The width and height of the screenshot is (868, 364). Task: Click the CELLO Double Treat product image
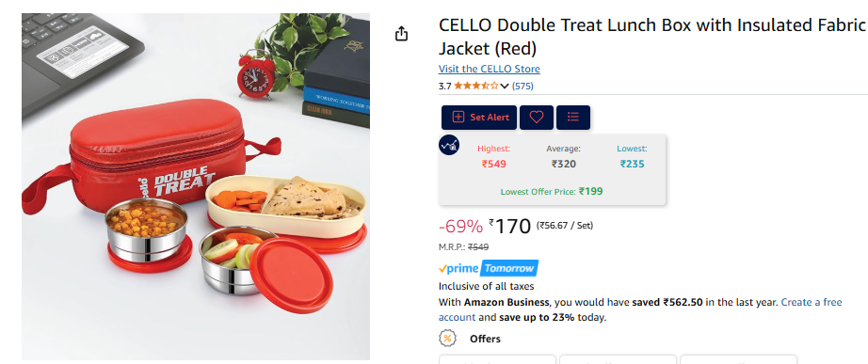(x=196, y=186)
